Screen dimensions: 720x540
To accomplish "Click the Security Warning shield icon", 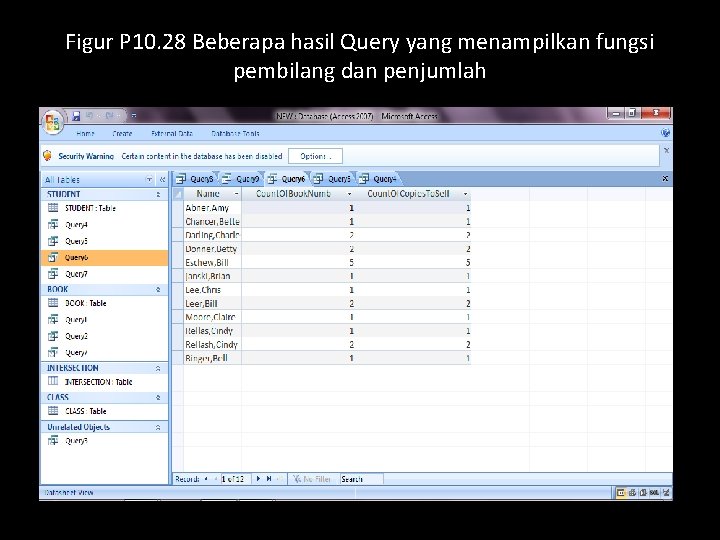I will click(47, 156).
